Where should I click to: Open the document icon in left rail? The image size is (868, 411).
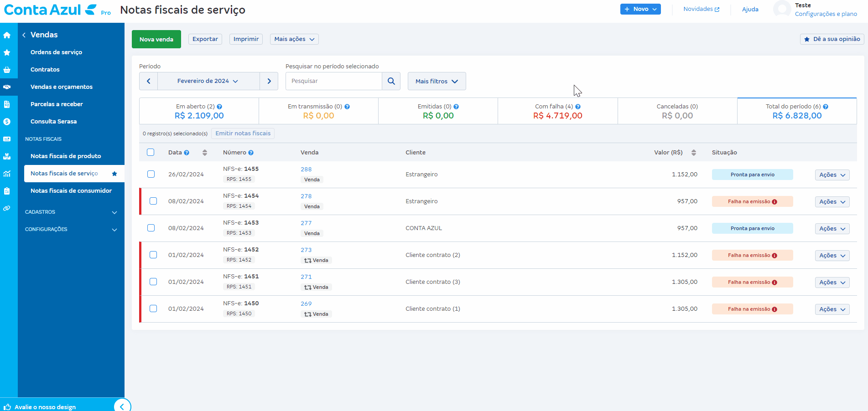(x=7, y=104)
